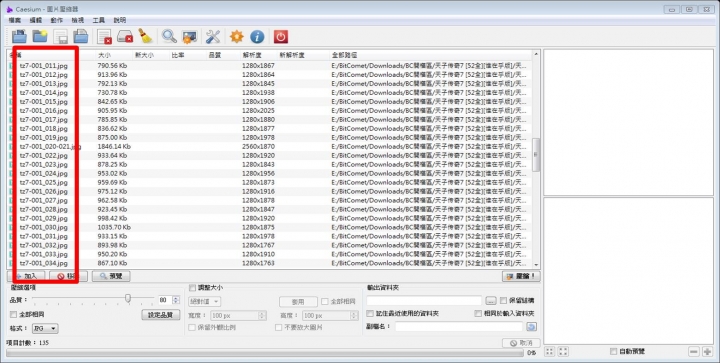Click the blue refresh icon beside 副檔名 field
This screenshot has width=720, height=363.
(x=531, y=326)
